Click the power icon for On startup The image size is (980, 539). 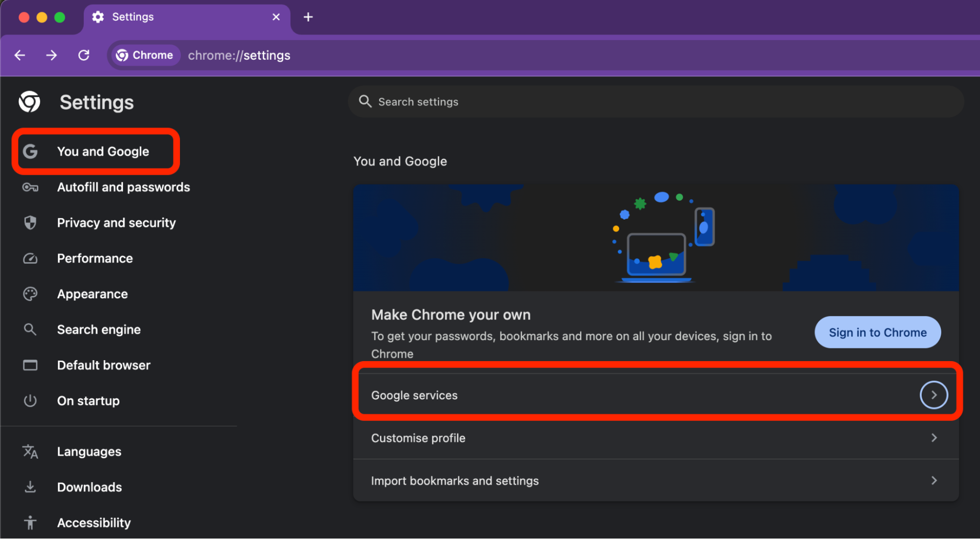[30, 401]
